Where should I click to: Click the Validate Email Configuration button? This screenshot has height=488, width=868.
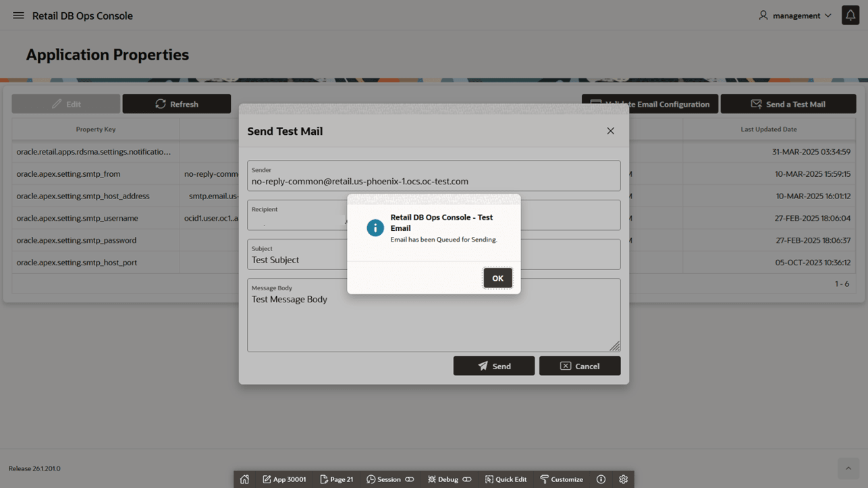(x=650, y=104)
